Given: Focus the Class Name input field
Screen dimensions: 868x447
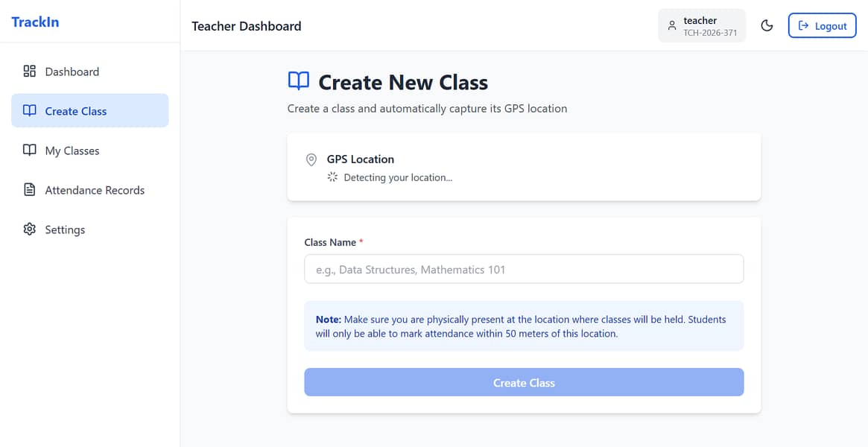Looking at the screenshot, I should click(524, 269).
